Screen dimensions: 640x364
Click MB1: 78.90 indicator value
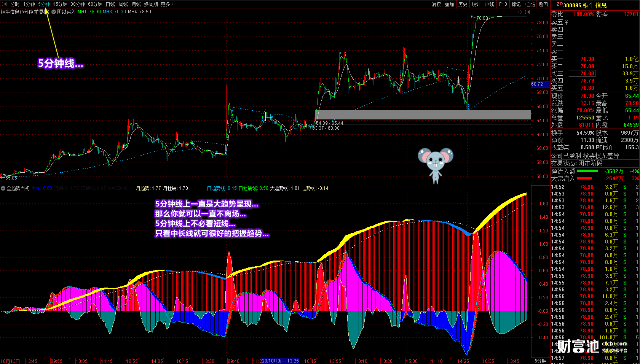(x=89, y=12)
